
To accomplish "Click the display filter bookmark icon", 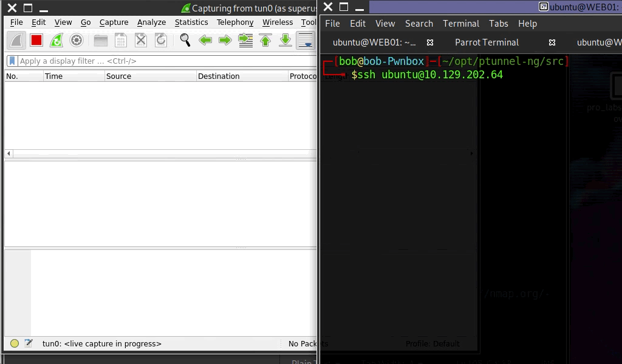I will (12, 61).
